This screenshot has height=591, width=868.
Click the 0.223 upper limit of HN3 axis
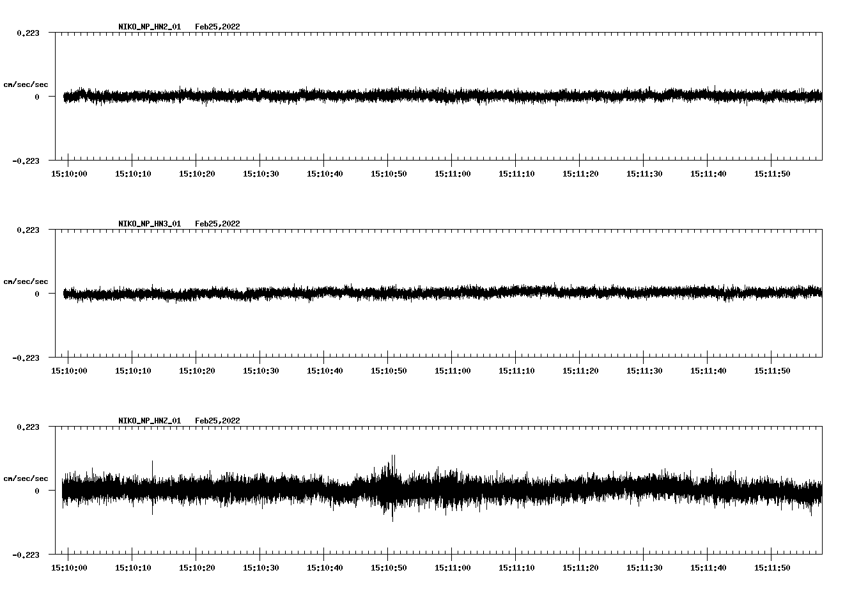point(28,230)
